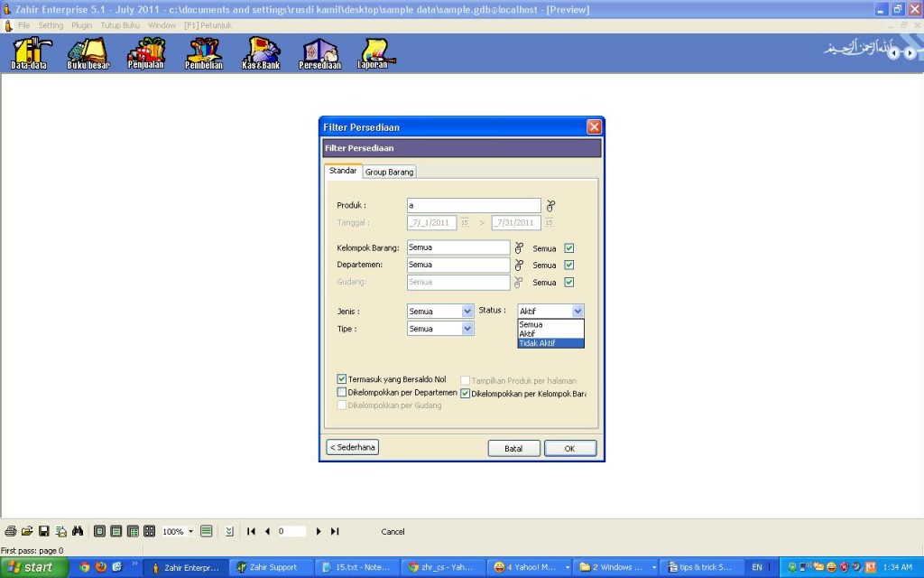The image size is (924, 578).
Task: Go to next page in preview
Action: pos(319,531)
